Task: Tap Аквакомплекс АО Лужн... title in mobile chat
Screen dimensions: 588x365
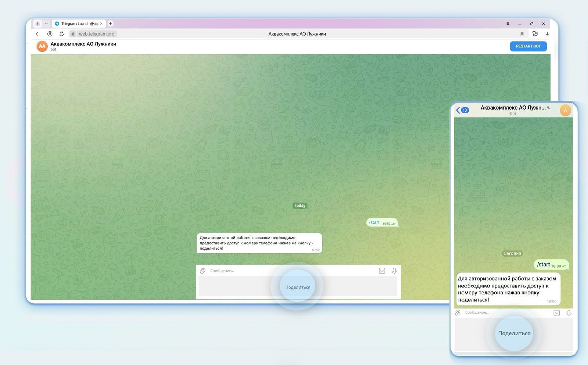Action: tap(513, 108)
